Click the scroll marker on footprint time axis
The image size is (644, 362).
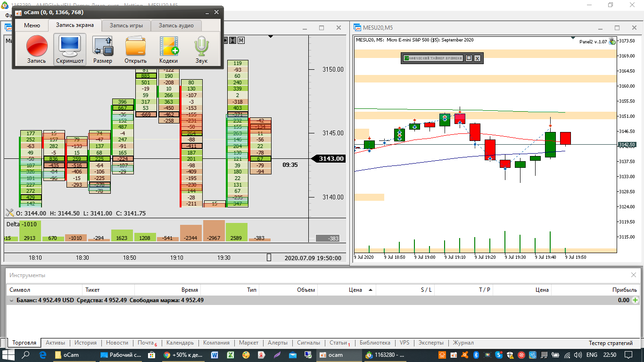pos(269,257)
